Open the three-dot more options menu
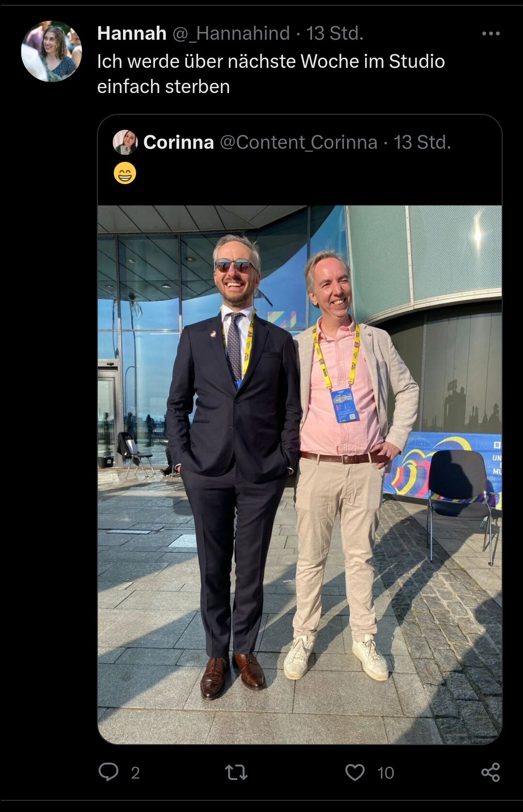 point(491,33)
